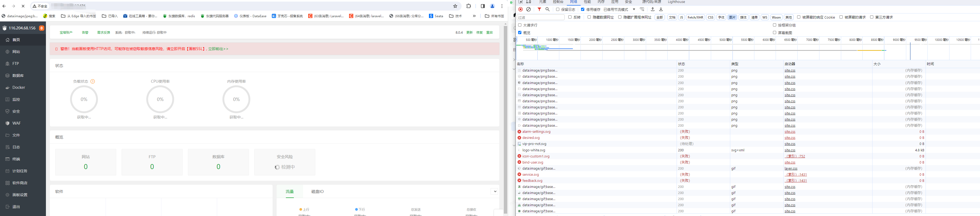The height and width of the screenshot is (216, 980).
Task: Click the 重启 link in header
Action: point(489,33)
